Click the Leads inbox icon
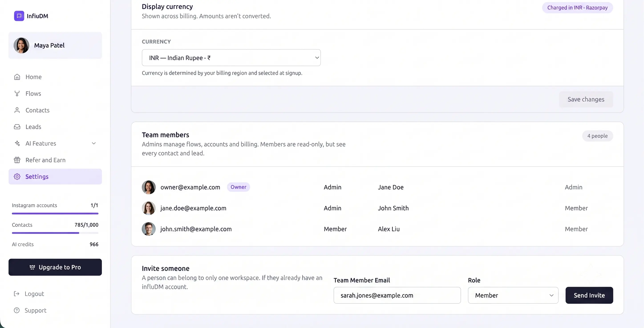Image resolution: width=644 pixels, height=328 pixels. (17, 127)
